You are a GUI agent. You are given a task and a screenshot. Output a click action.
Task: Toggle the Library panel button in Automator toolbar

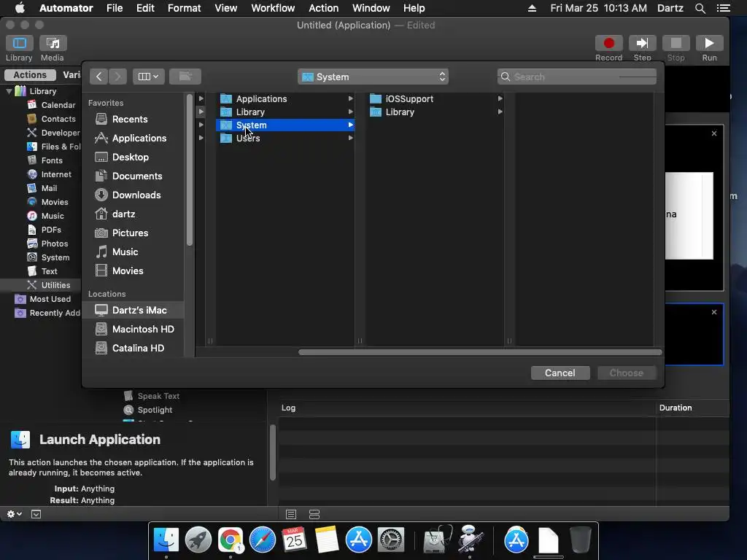19,43
